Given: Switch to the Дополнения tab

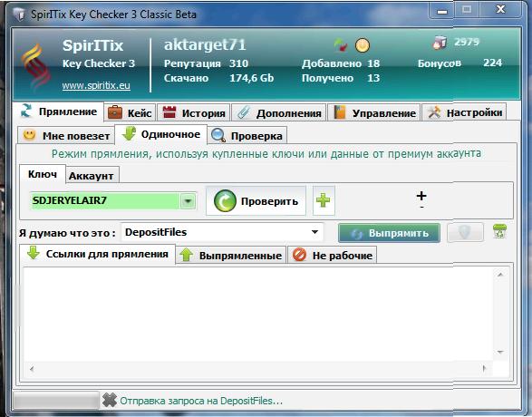Looking at the screenshot, I should [279, 112].
